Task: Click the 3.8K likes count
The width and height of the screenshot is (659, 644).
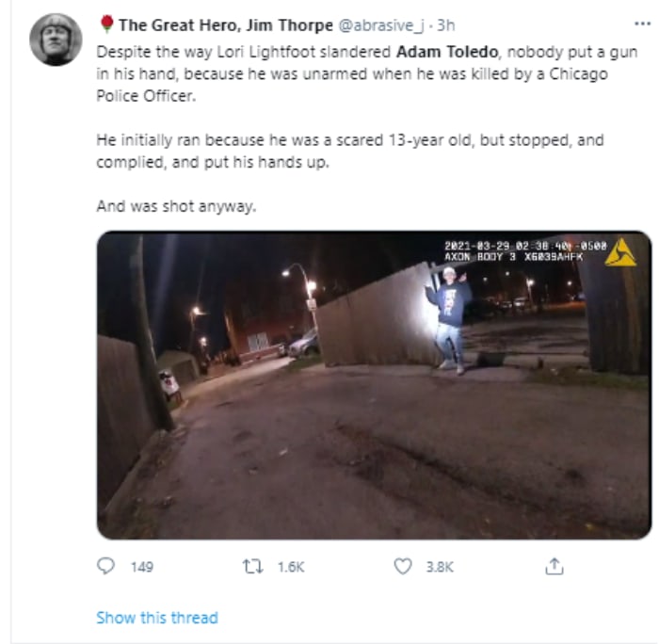Action: point(440,567)
